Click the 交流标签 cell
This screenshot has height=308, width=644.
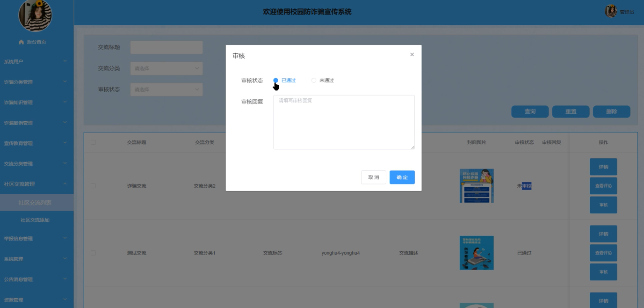[273, 253]
